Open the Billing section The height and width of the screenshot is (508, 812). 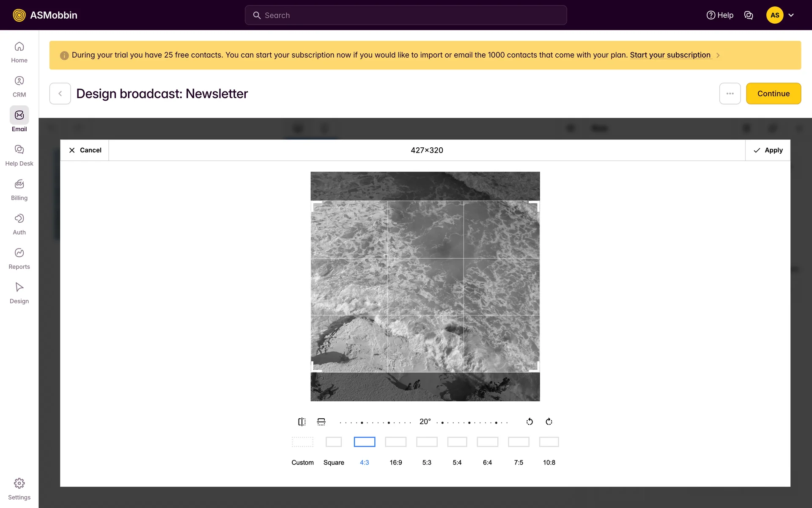pos(19,189)
